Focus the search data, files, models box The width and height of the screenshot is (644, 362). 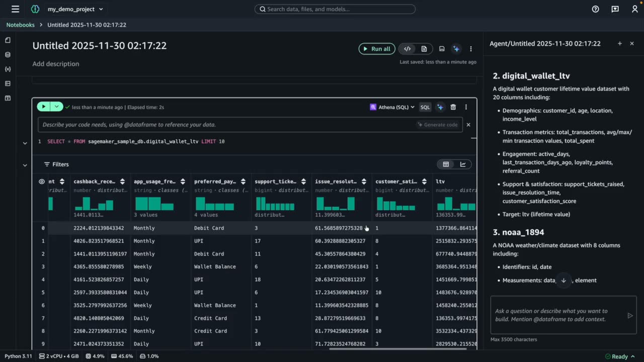click(x=335, y=9)
